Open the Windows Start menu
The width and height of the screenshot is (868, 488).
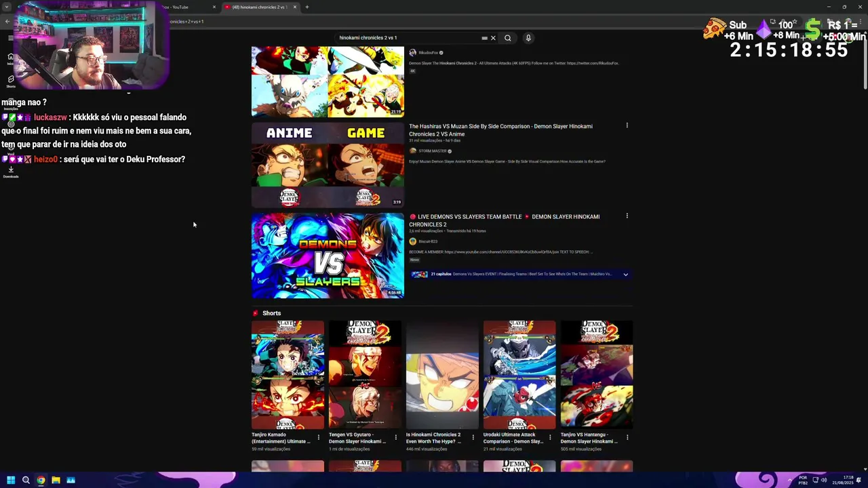[11, 481]
